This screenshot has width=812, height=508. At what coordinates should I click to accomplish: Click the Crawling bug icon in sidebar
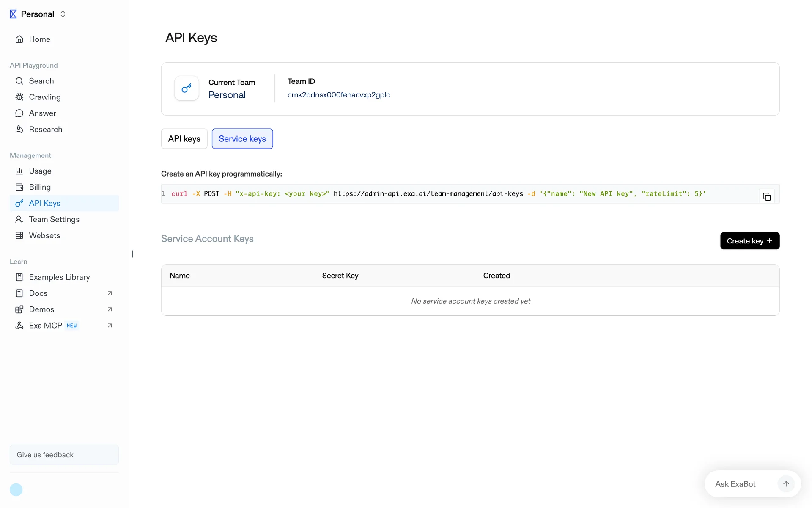19,97
